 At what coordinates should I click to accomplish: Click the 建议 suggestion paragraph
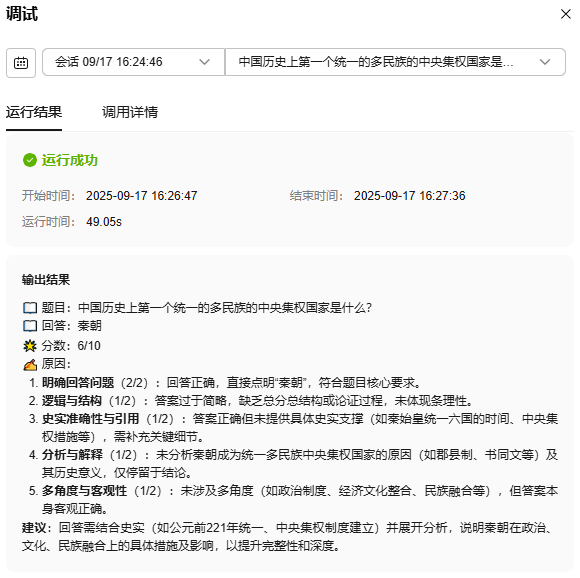[289, 536]
